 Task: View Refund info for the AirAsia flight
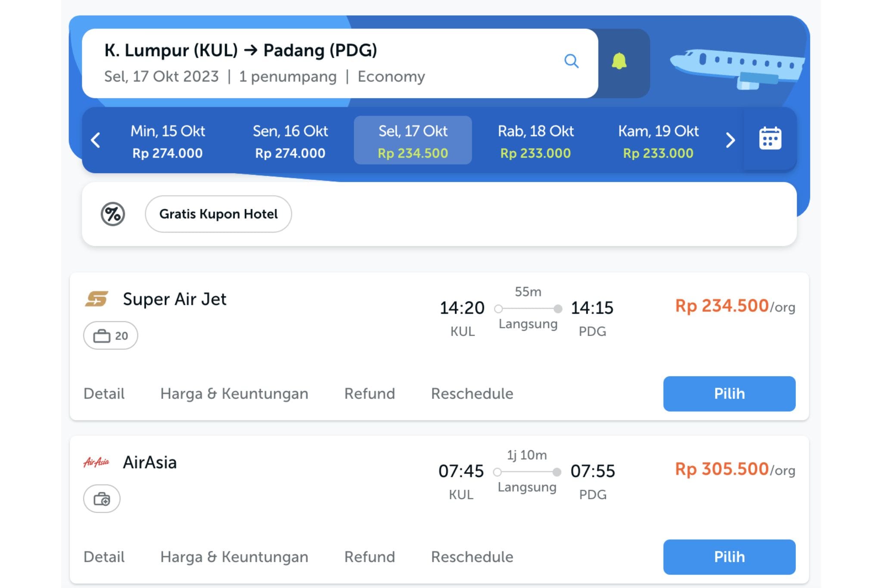(x=370, y=556)
